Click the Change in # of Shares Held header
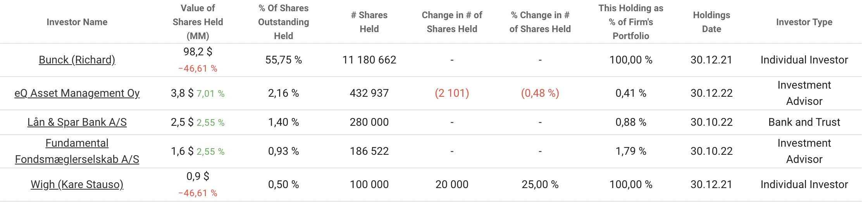Viewport: 868px width, 202px height. pyautogui.click(x=452, y=22)
